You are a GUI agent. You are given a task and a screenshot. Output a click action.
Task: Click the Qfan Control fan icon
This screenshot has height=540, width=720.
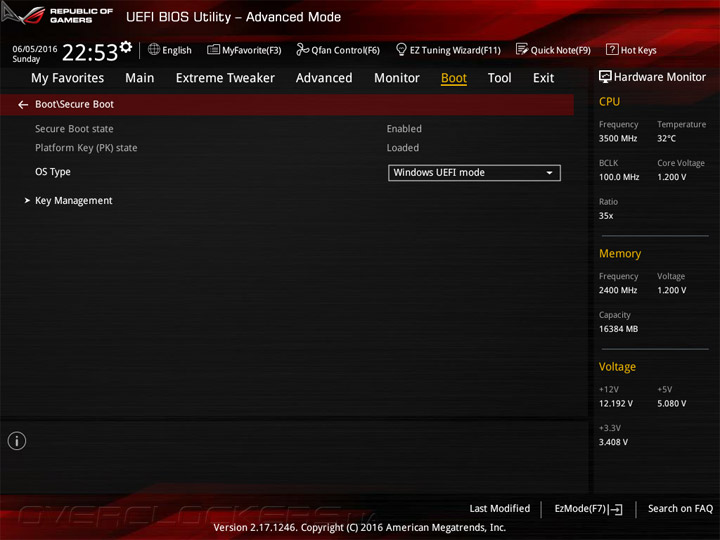pos(303,49)
